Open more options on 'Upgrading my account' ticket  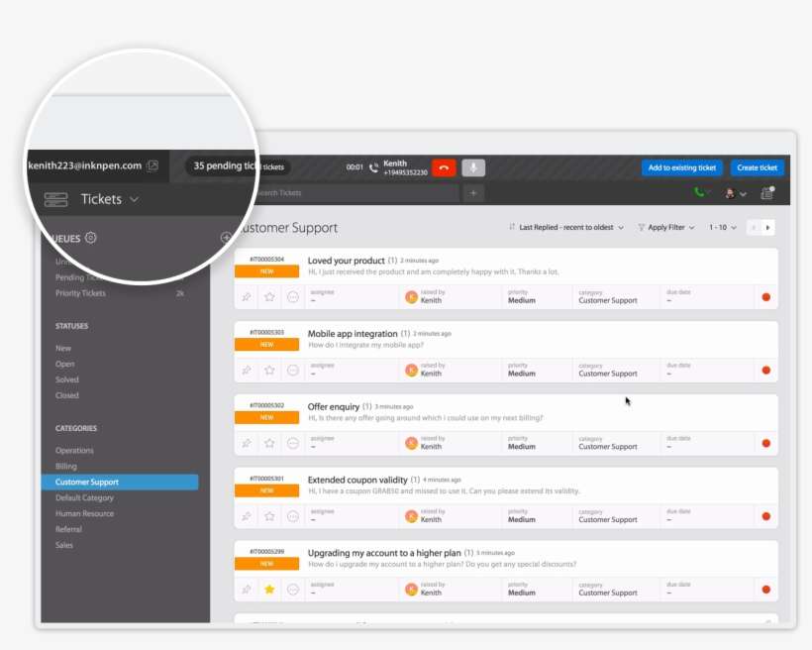click(293, 590)
